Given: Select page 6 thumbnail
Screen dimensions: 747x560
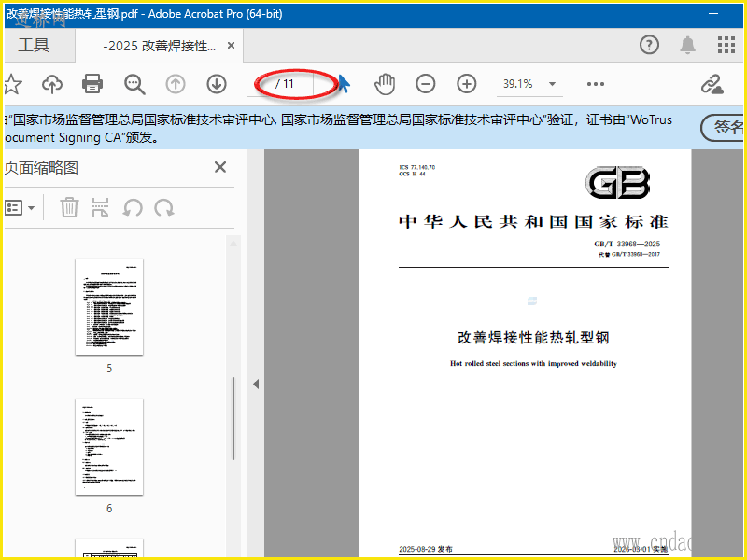Looking at the screenshot, I should (109, 447).
